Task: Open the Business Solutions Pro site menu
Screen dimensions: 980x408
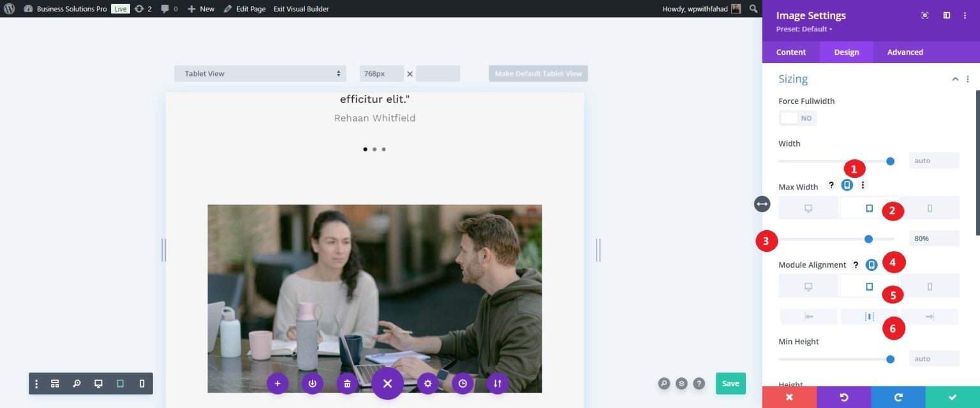Action: (66, 9)
